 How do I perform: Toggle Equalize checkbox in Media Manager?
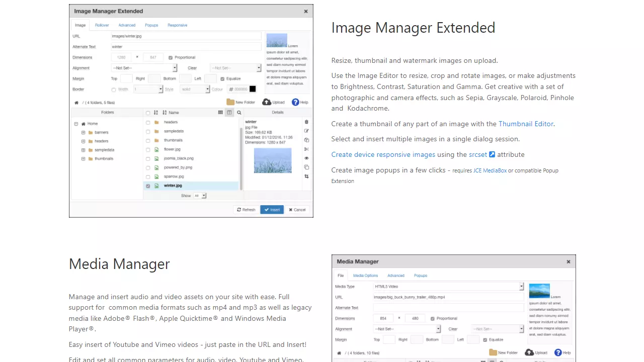pyautogui.click(x=485, y=340)
